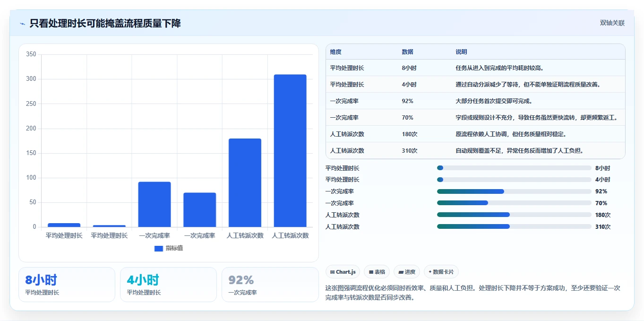Click the title 只看处理时长可能掩盖流程质量下降

coord(105,23)
